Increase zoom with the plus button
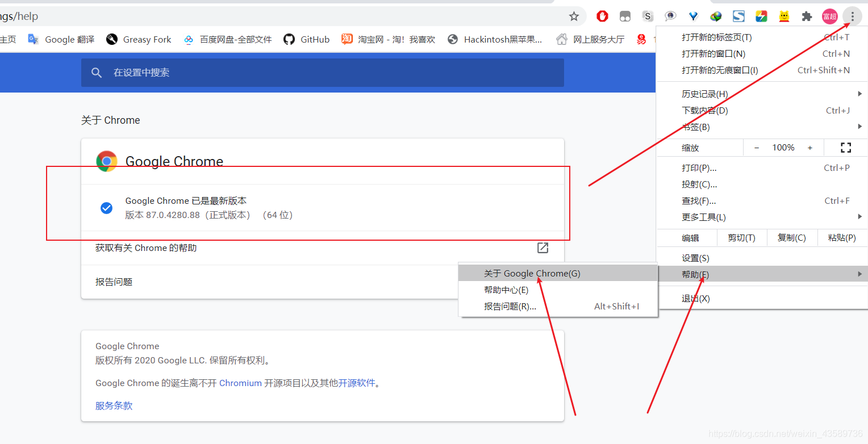 810,148
